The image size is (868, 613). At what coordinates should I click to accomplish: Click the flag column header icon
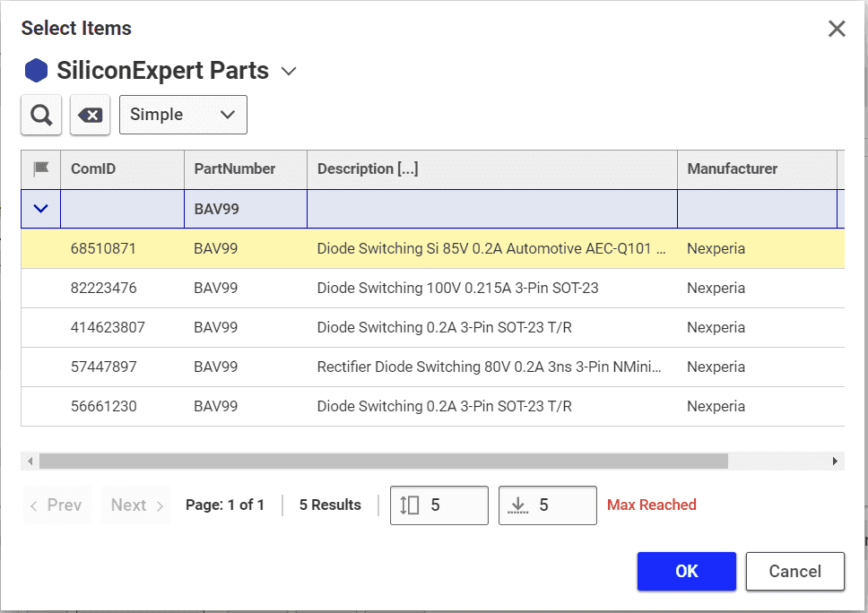point(41,168)
